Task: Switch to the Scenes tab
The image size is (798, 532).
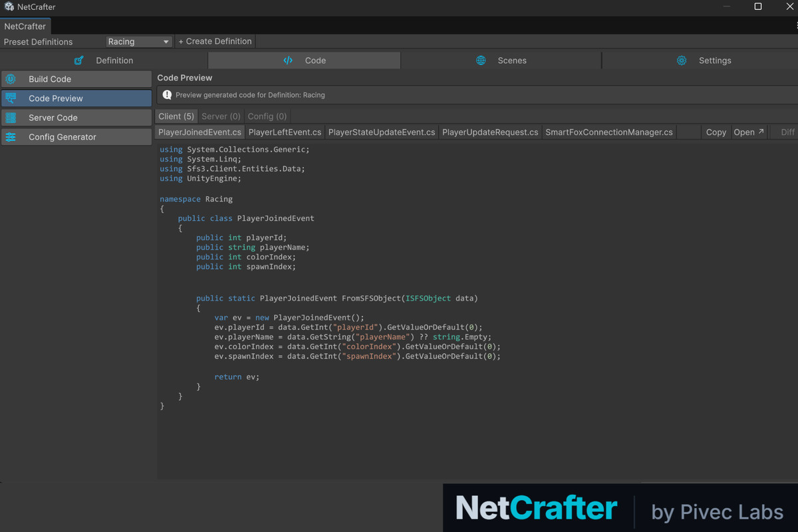Action: point(501,61)
